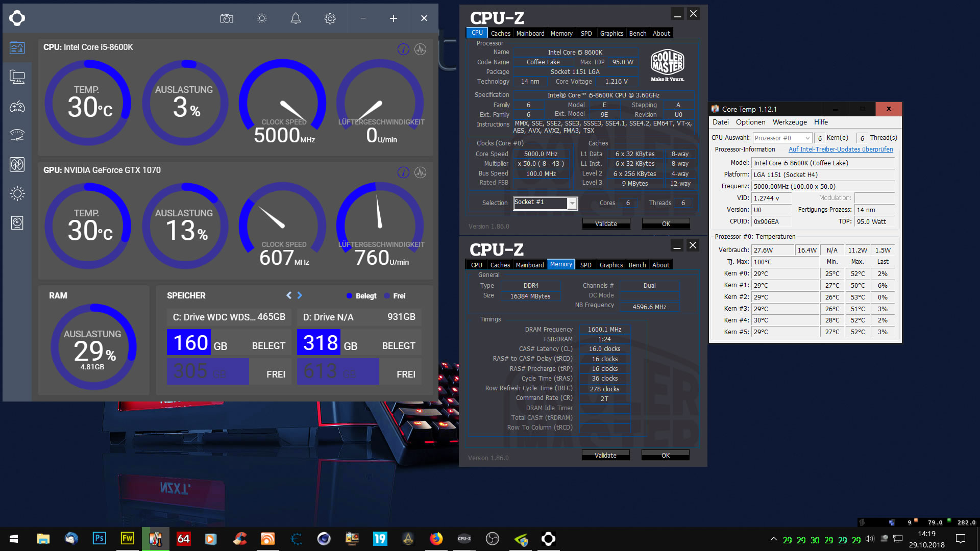This screenshot has height=551, width=980.
Task: Open the notifications bell in CAM
Action: (296, 18)
